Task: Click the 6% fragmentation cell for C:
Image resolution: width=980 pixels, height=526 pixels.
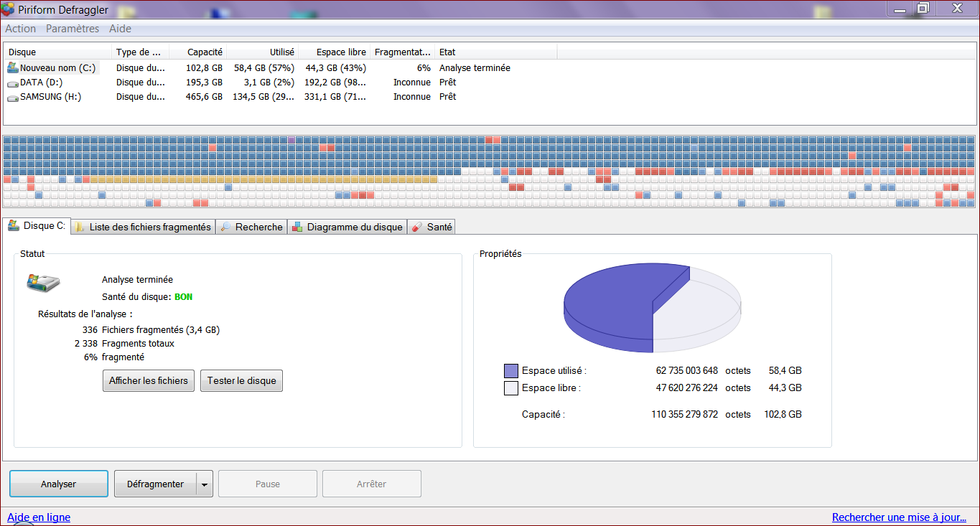Action: (424, 68)
